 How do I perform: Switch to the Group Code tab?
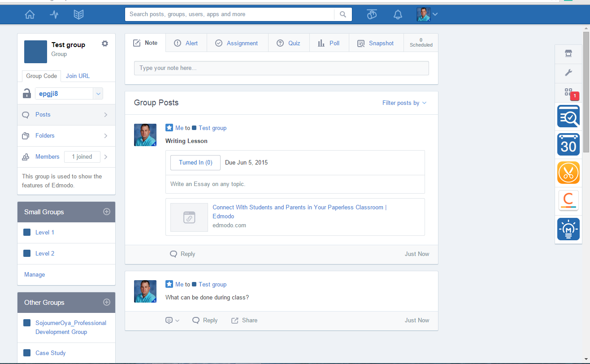tap(42, 76)
